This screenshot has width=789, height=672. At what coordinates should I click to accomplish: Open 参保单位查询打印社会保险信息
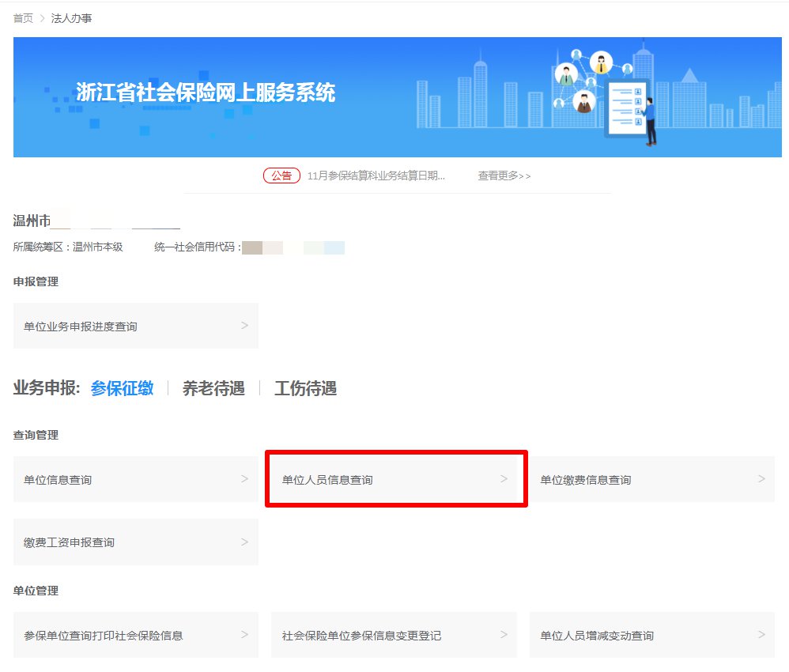[x=104, y=635]
